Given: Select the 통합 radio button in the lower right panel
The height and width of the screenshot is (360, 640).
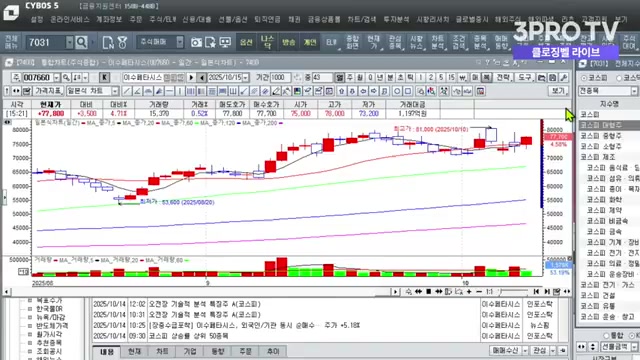Looking at the screenshot, I should coord(606,336).
